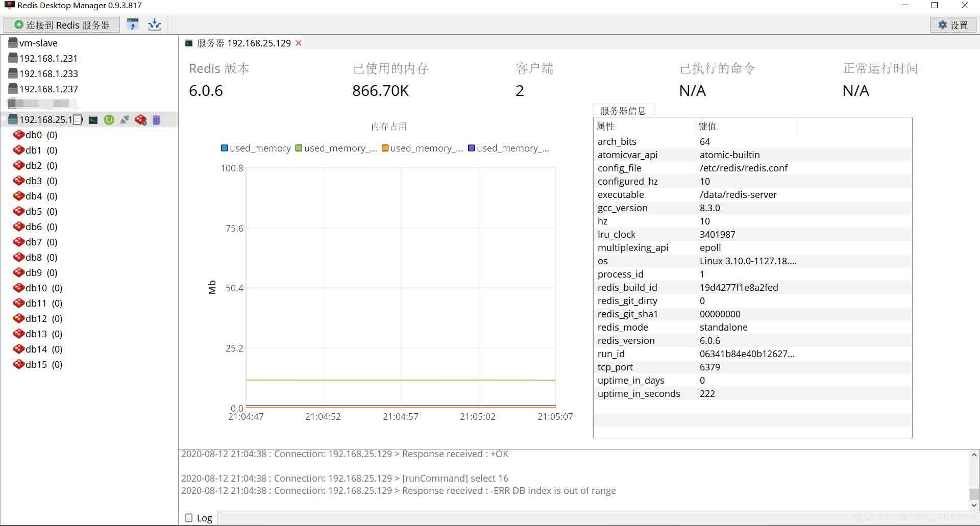Click the used memory value 866.70K
This screenshot has width=980, height=526.
coord(381,91)
